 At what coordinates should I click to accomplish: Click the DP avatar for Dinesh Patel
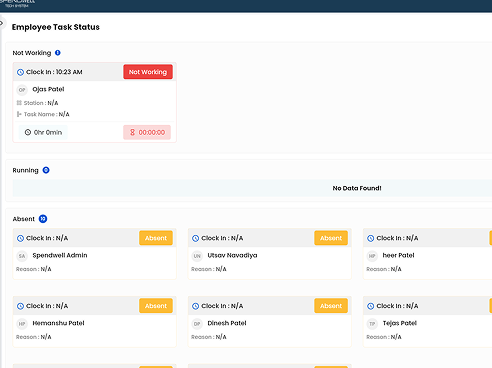coord(197,324)
